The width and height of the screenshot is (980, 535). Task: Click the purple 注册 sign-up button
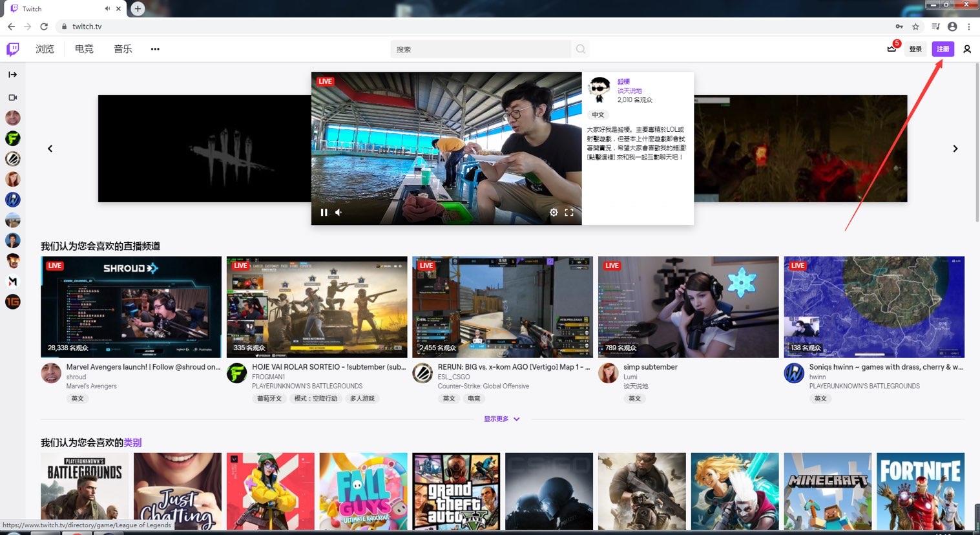[943, 49]
